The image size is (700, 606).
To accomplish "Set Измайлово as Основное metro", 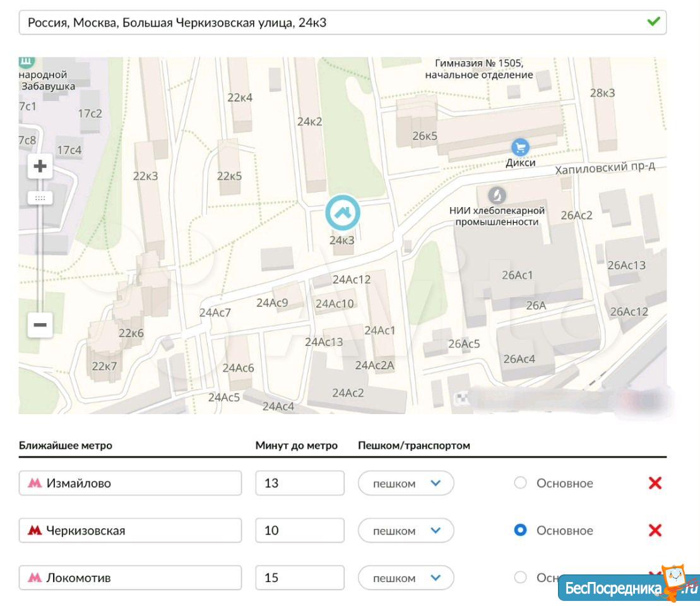I will pos(520,484).
